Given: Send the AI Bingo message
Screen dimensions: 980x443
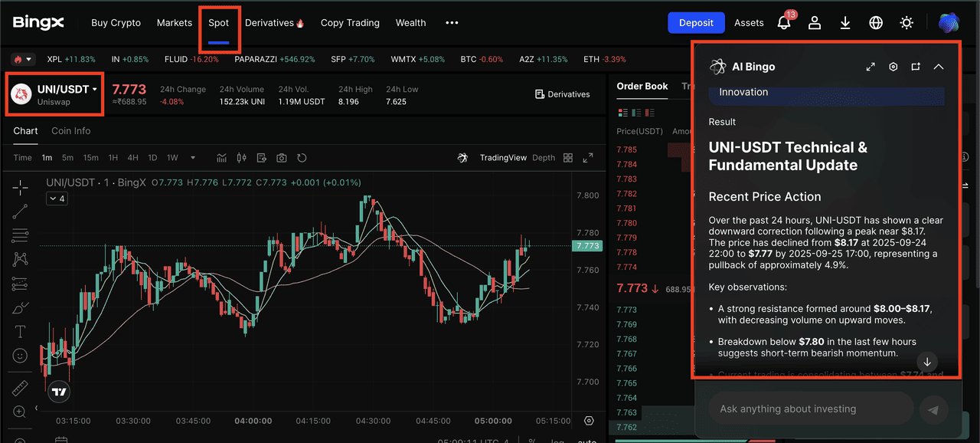Looking at the screenshot, I should click(x=933, y=410).
